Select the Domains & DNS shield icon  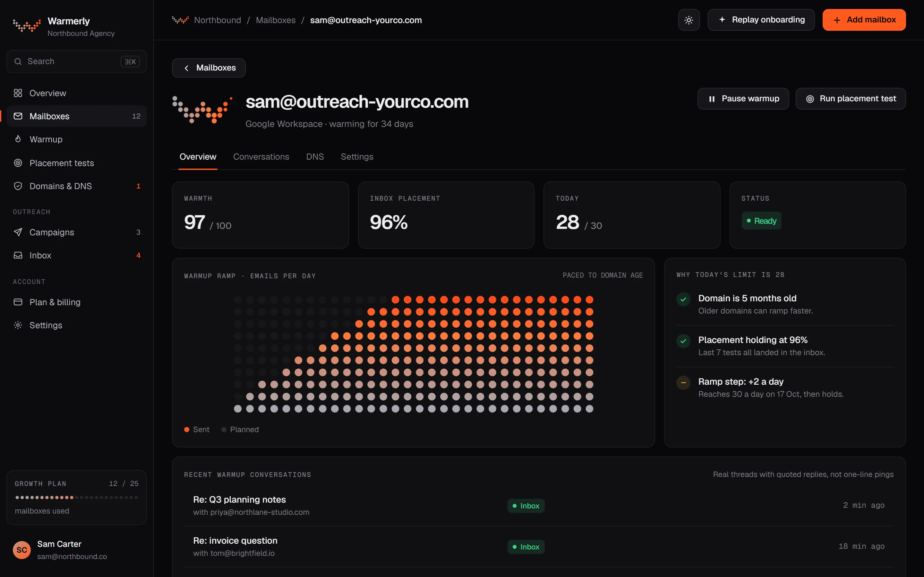point(18,186)
